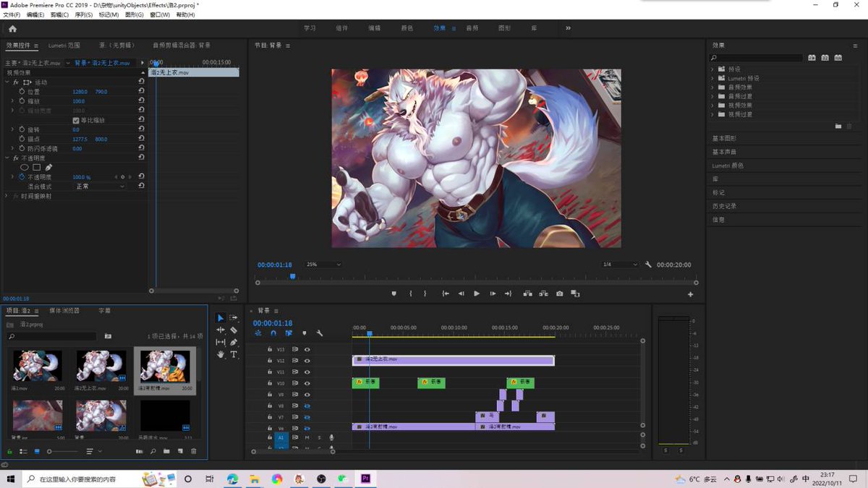The width and height of the screenshot is (868, 488).
Task: Click the free draw bezier pen mask
Action: (x=48, y=167)
